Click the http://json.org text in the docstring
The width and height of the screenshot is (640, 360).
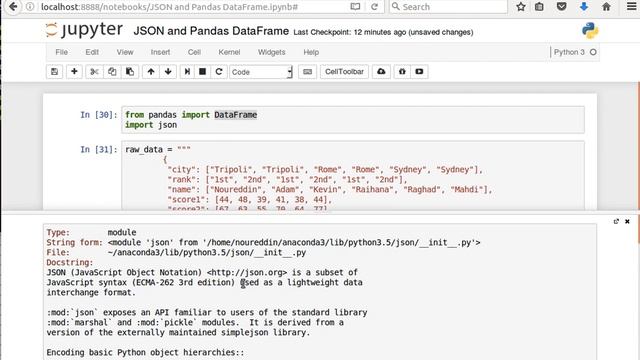247,273
